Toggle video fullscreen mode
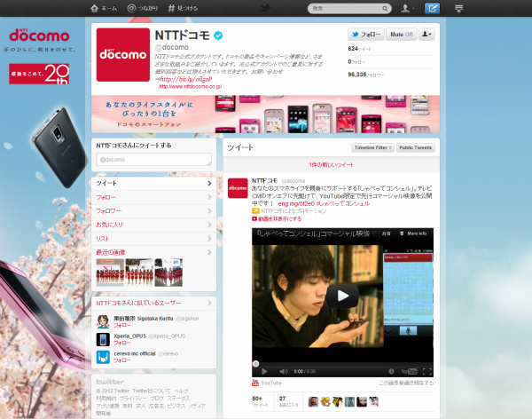 coord(427,371)
